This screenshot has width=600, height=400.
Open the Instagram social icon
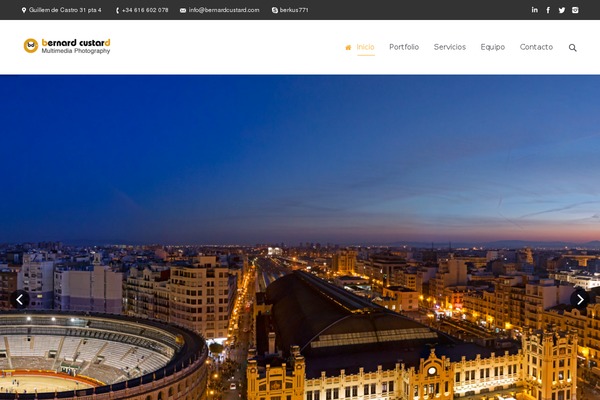click(x=575, y=10)
